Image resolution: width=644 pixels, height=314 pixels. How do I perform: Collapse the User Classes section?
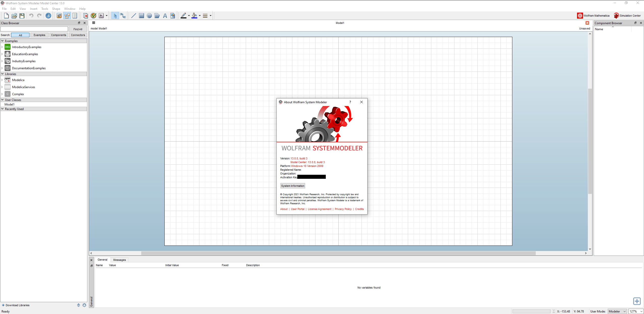tap(3, 100)
